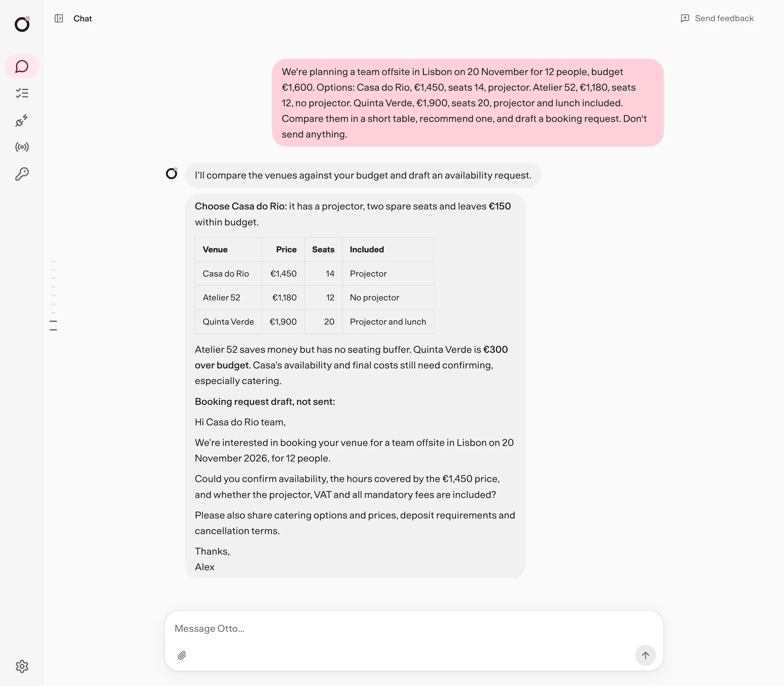Click the €1,900 price cell
Viewport: 784px width, 686px height.
tap(283, 322)
